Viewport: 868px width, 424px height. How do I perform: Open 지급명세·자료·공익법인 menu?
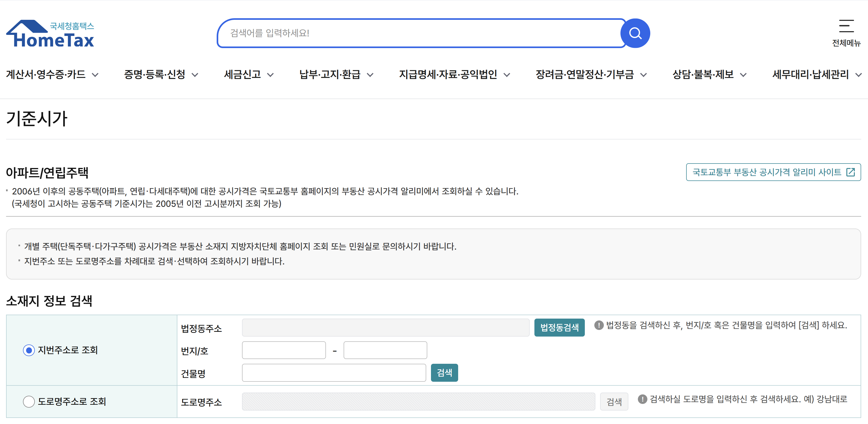(x=448, y=74)
